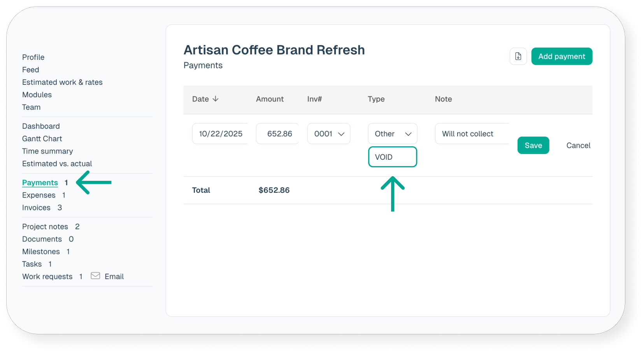Open the Payments sidebar item
The height and width of the screenshot is (353, 644).
click(40, 183)
